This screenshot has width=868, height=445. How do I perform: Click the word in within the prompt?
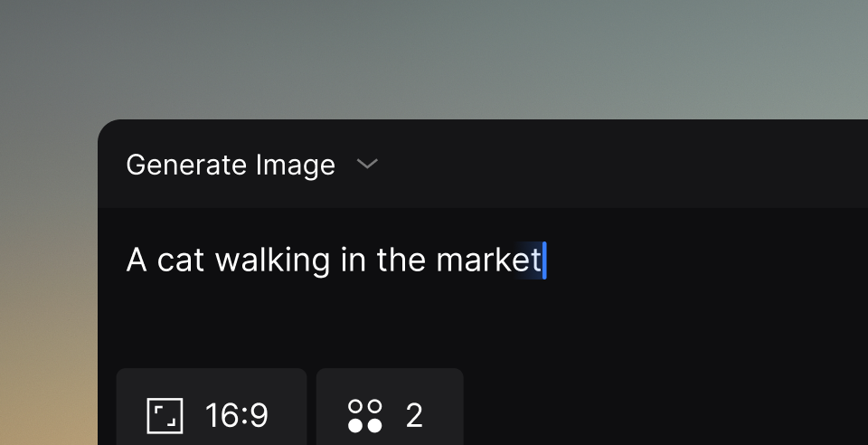coord(353,260)
